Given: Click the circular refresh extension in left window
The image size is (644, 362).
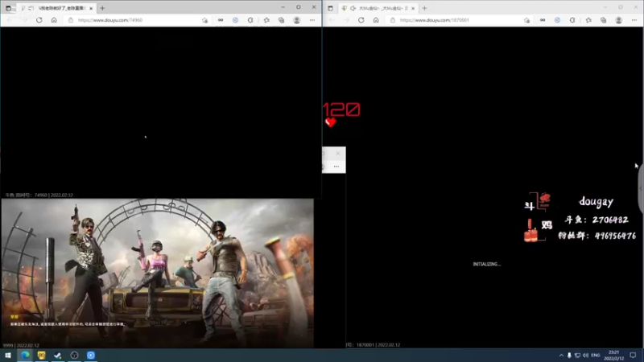Looking at the screenshot, I should click(250, 20).
